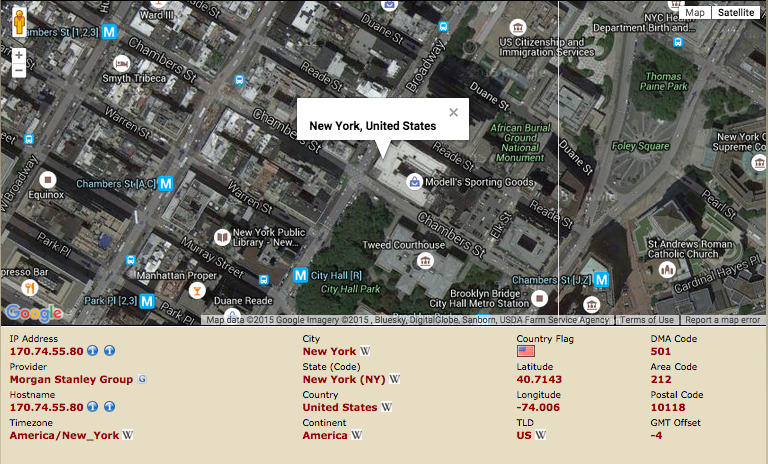768x464 pixels.
Task: Close the 'New York, United States' info popup
Action: pyautogui.click(x=454, y=112)
